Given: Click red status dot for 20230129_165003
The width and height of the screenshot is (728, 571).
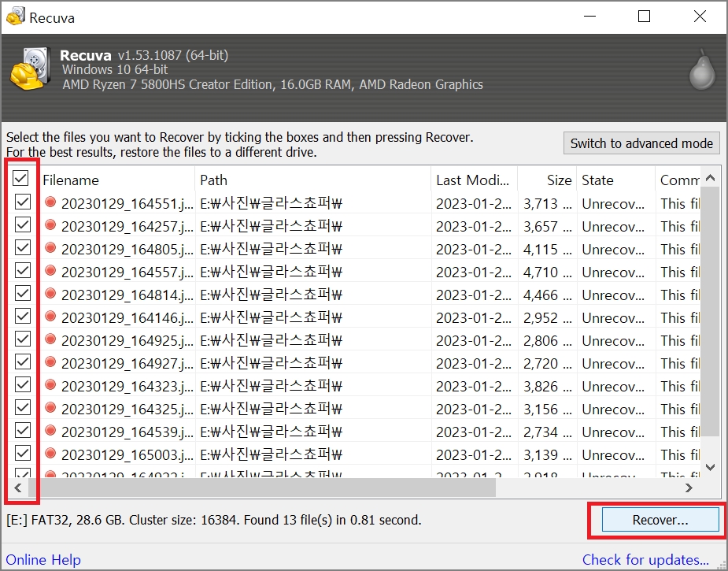Looking at the screenshot, I should pos(50,453).
